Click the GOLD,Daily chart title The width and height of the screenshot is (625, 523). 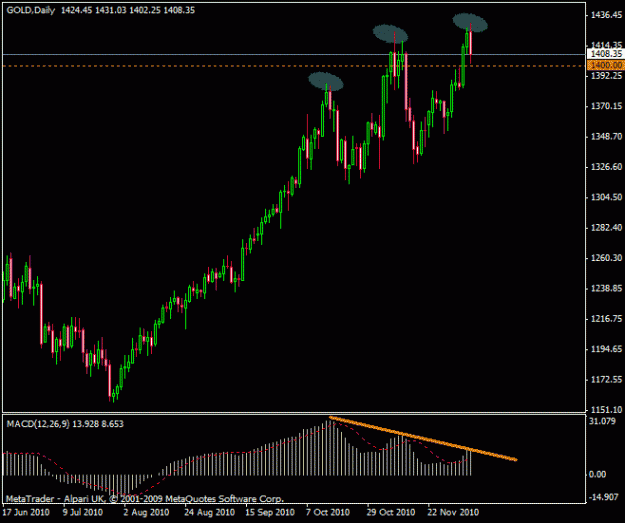click(31, 10)
